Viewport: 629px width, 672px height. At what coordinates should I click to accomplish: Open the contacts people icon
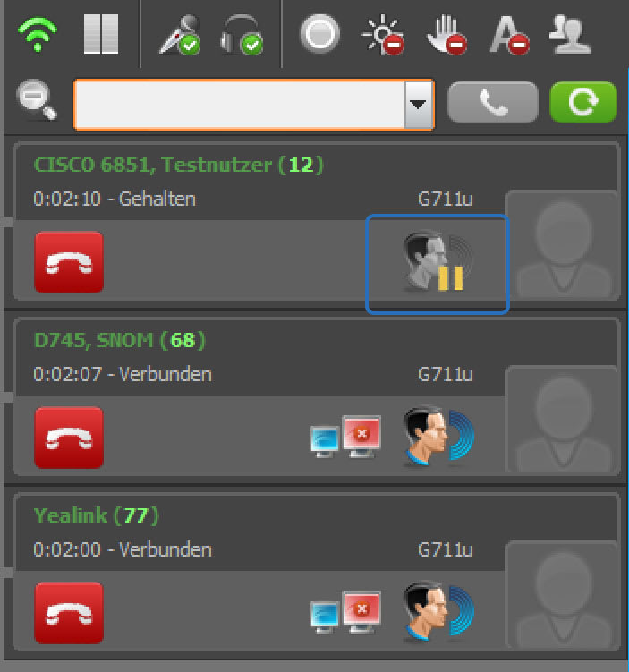pos(569,34)
